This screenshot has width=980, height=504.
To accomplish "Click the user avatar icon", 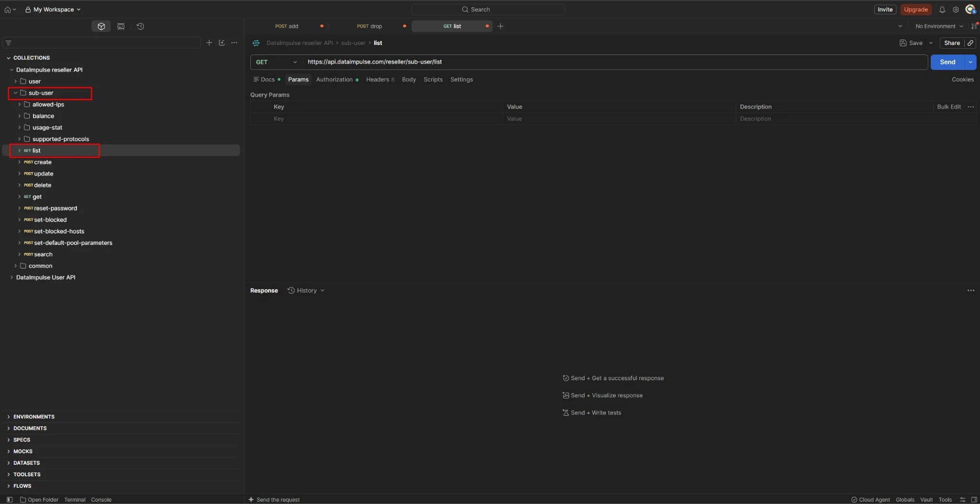I will tap(970, 10).
